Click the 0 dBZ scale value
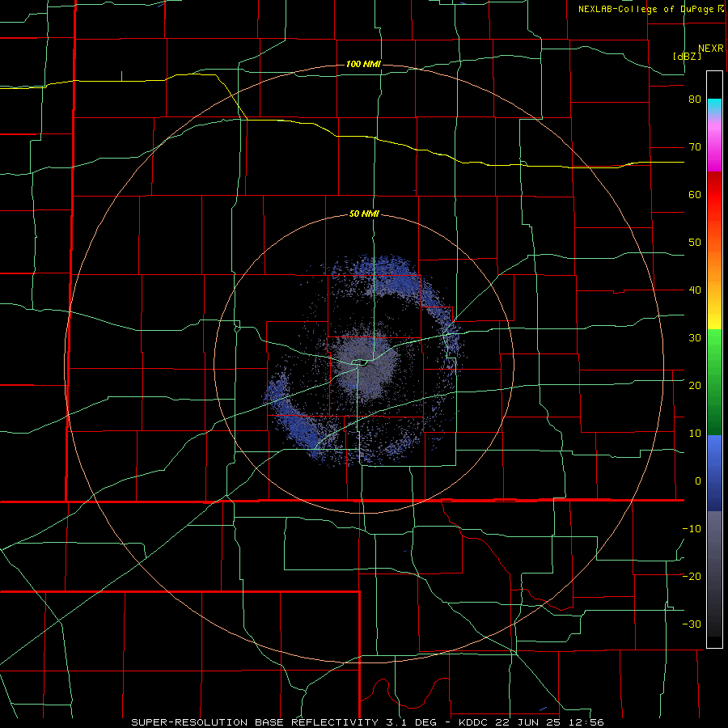 click(x=698, y=481)
